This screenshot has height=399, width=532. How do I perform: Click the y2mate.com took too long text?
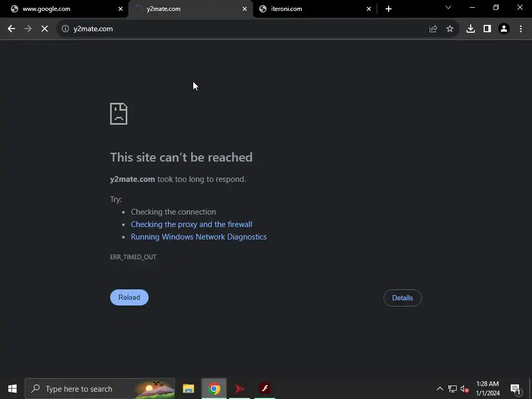[x=178, y=179]
